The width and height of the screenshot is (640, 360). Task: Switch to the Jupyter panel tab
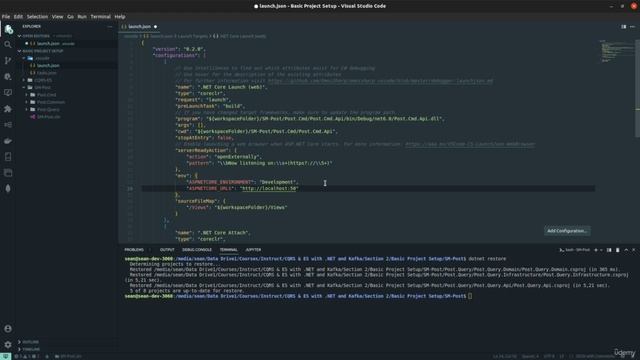point(253,250)
